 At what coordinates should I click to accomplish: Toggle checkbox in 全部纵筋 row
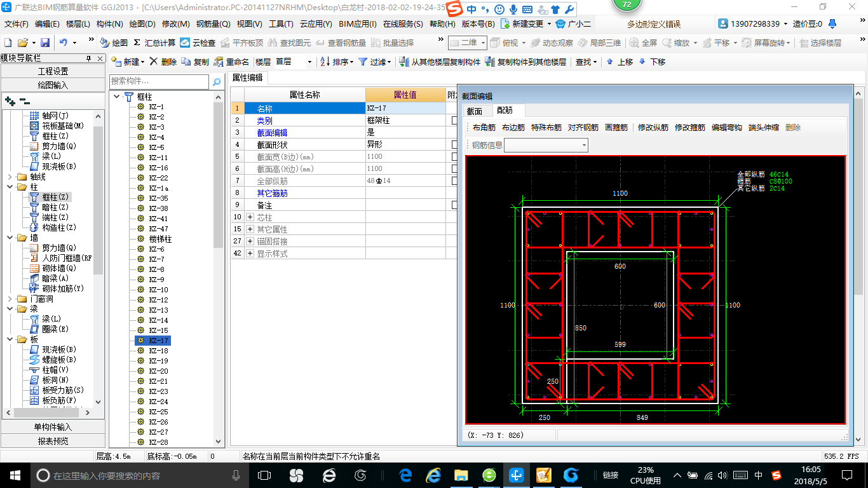coord(455,180)
